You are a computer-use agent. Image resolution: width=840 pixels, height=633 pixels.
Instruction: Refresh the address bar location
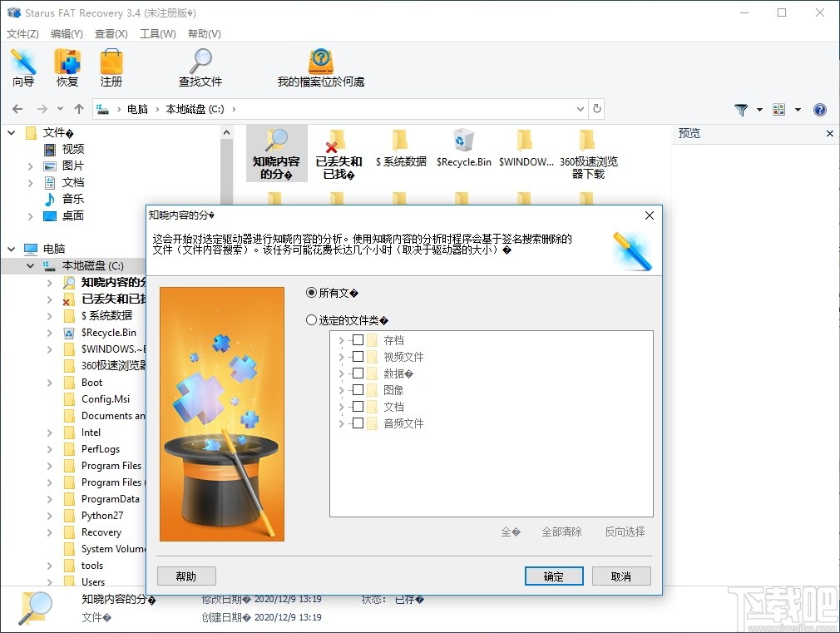pyautogui.click(x=597, y=109)
